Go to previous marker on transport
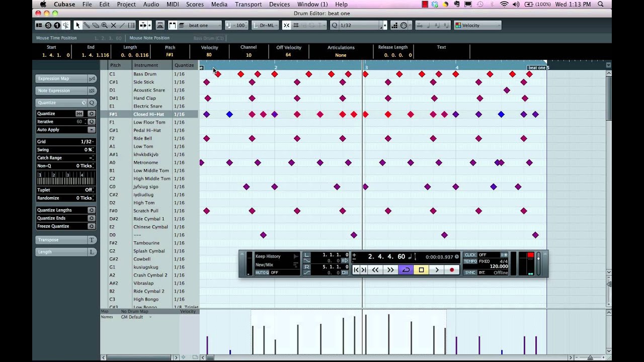 pyautogui.click(x=356, y=270)
